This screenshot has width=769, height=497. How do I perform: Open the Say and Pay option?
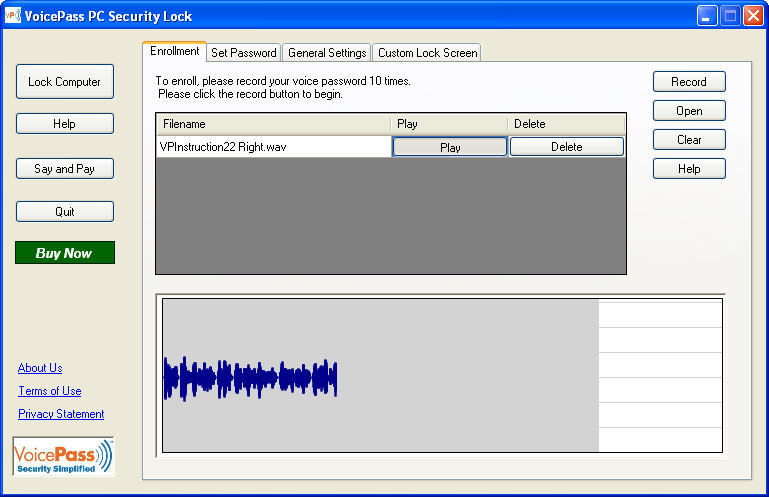click(x=65, y=169)
